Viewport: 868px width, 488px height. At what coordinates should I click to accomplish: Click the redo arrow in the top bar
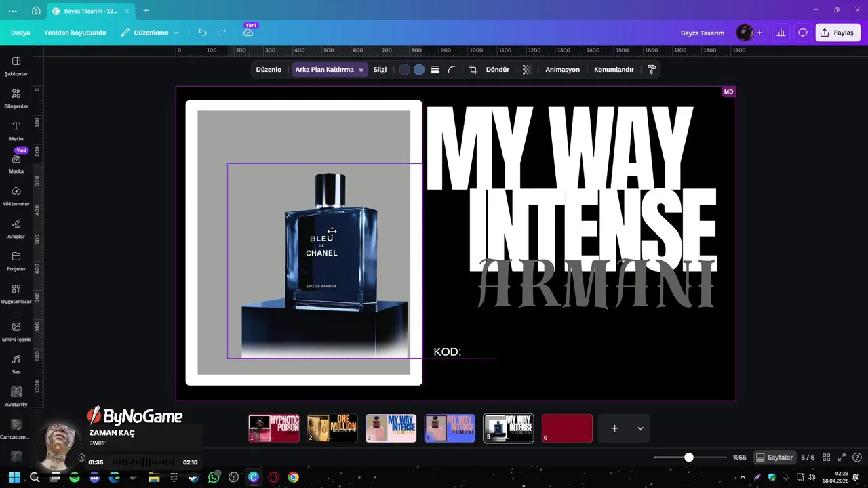[222, 33]
